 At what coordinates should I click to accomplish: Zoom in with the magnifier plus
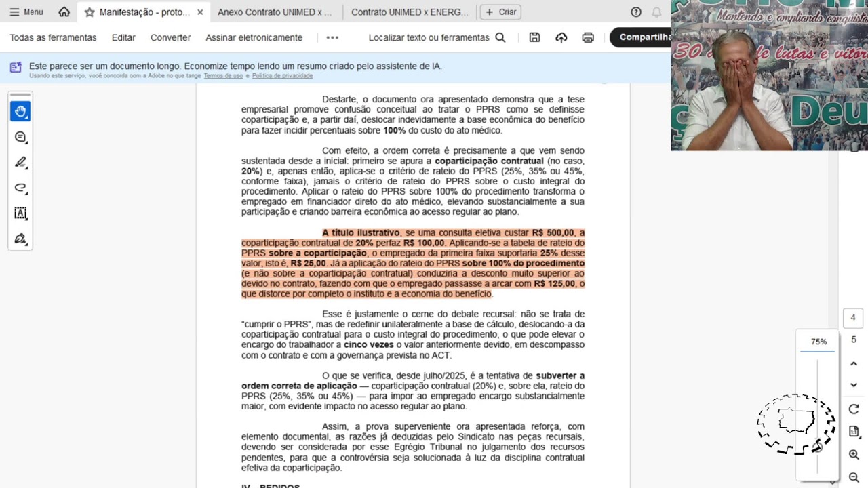point(854,455)
